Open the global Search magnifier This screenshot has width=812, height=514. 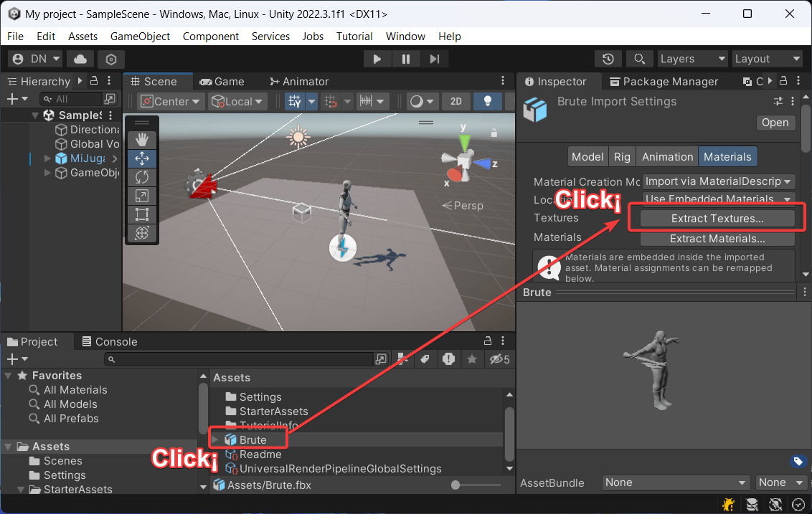640,59
